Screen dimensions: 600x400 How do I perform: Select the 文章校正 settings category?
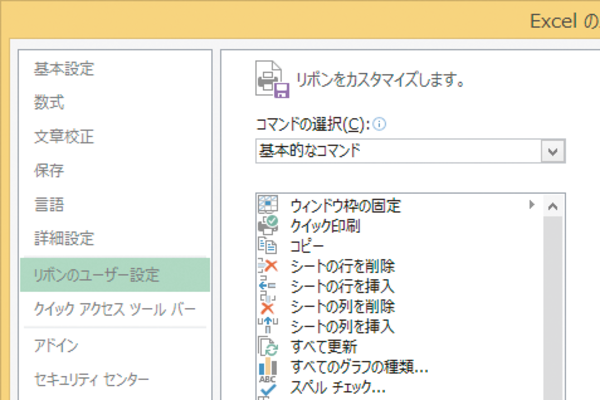click(x=64, y=137)
